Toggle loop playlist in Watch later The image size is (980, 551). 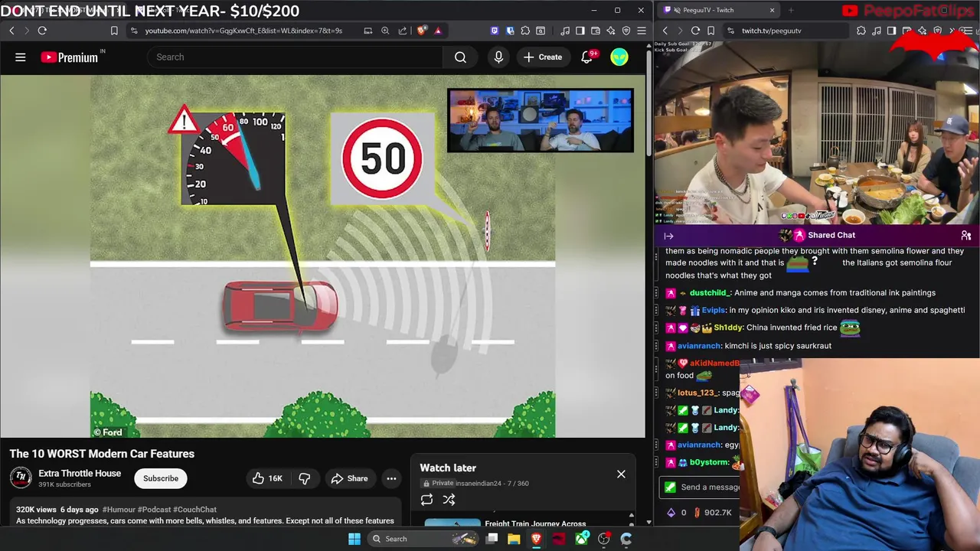pos(426,500)
